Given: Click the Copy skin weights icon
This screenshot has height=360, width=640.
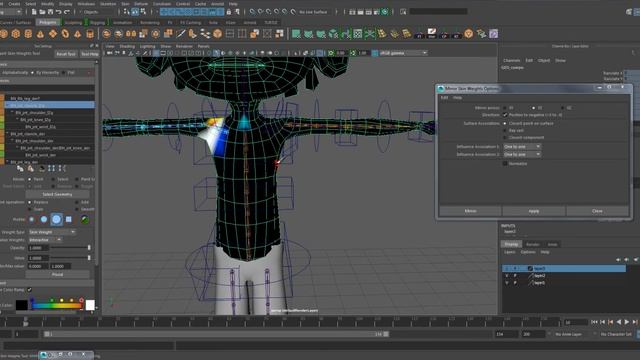Looking at the screenshot, I should [x=20, y=169].
